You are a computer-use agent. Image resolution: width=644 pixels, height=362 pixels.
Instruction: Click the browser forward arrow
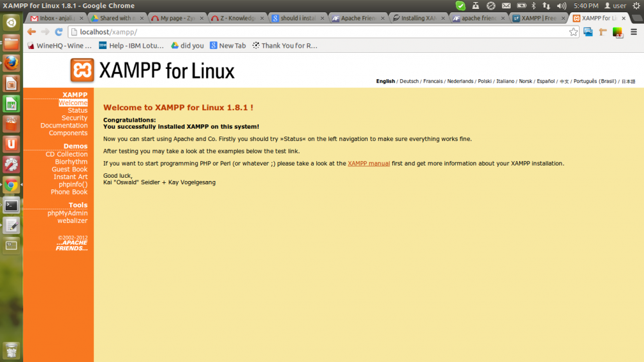45,32
